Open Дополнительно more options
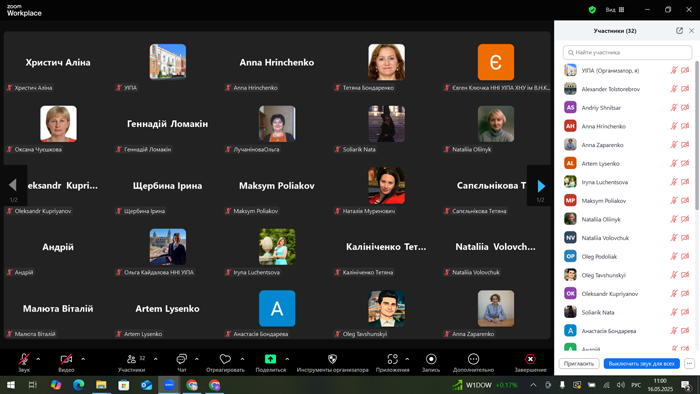The width and height of the screenshot is (700, 394). point(473,362)
